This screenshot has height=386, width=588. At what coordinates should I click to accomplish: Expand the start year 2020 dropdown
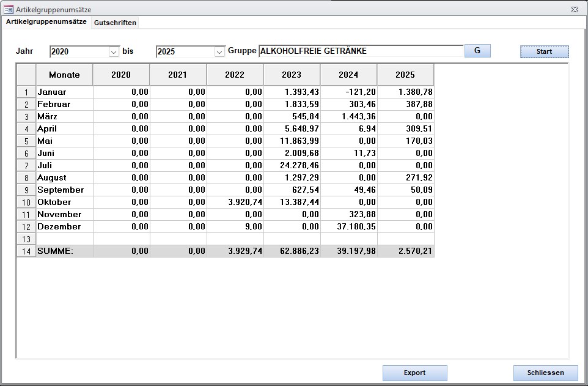pos(114,52)
